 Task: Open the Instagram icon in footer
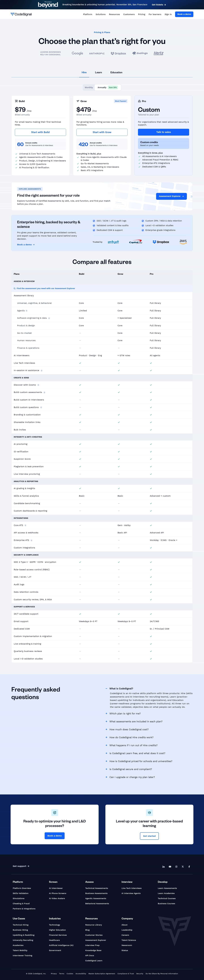coord(176,867)
